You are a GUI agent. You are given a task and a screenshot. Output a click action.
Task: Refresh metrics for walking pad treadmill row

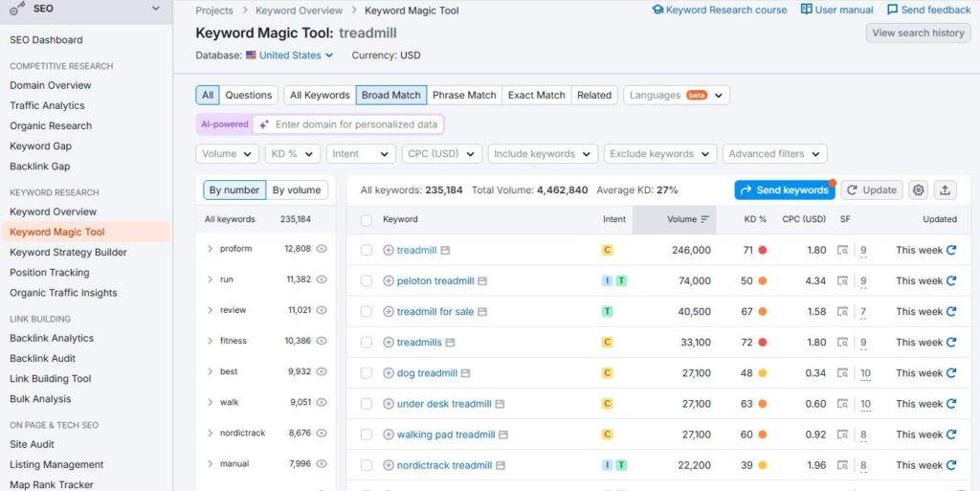click(x=951, y=435)
